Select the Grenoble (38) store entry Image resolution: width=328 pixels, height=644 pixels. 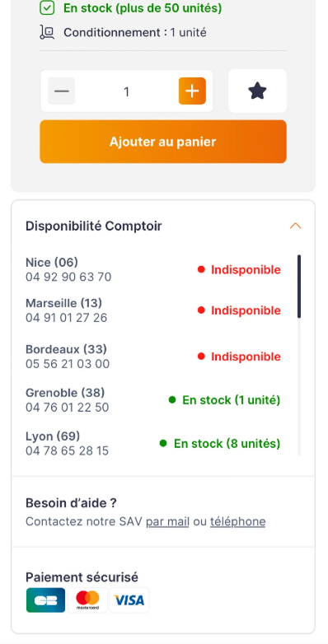[153, 399]
